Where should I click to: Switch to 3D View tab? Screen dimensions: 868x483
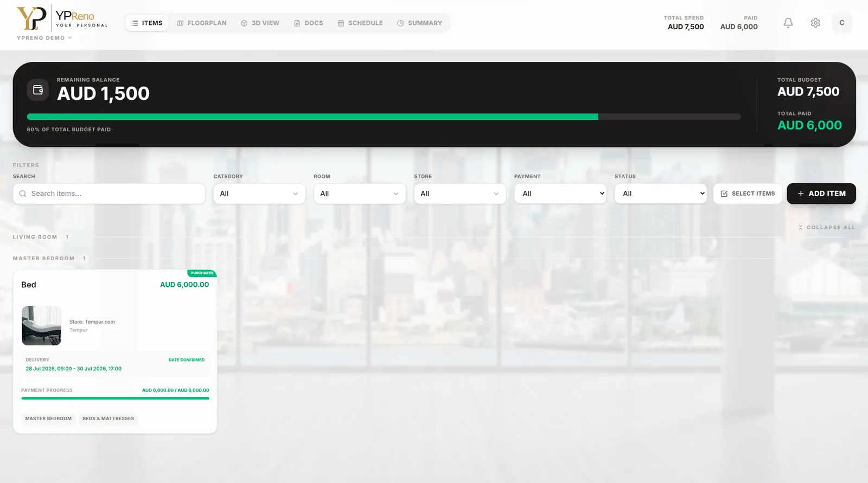tap(260, 23)
